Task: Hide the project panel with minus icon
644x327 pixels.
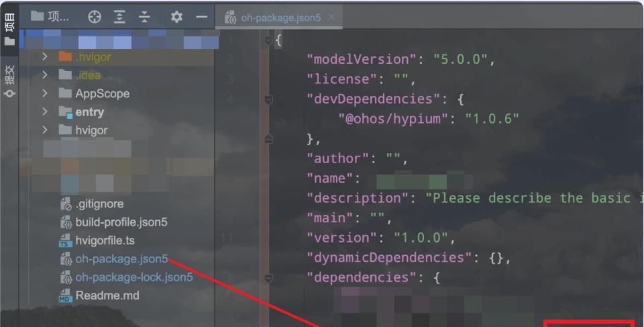Action: click(x=201, y=17)
